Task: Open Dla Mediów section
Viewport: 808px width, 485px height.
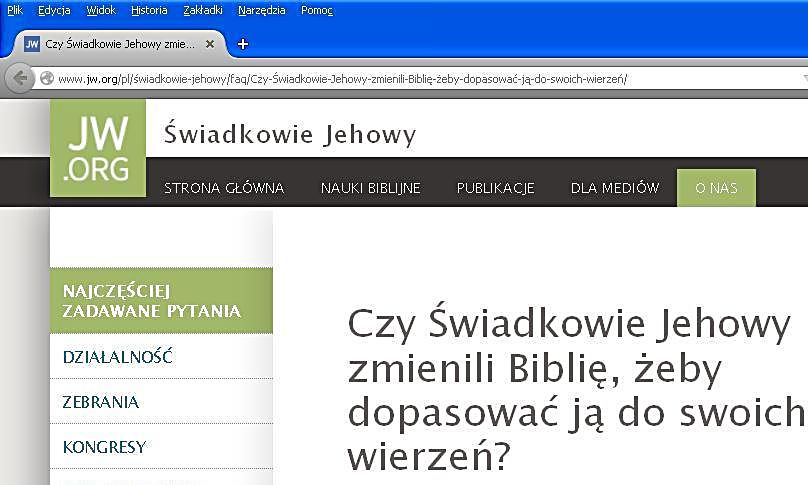Action: point(615,188)
